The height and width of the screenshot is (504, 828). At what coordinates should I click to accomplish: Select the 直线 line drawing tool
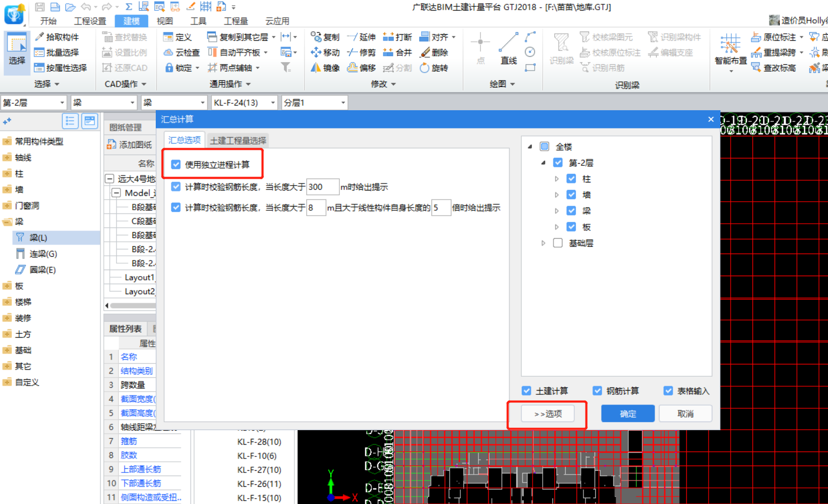(x=508, y=49)
